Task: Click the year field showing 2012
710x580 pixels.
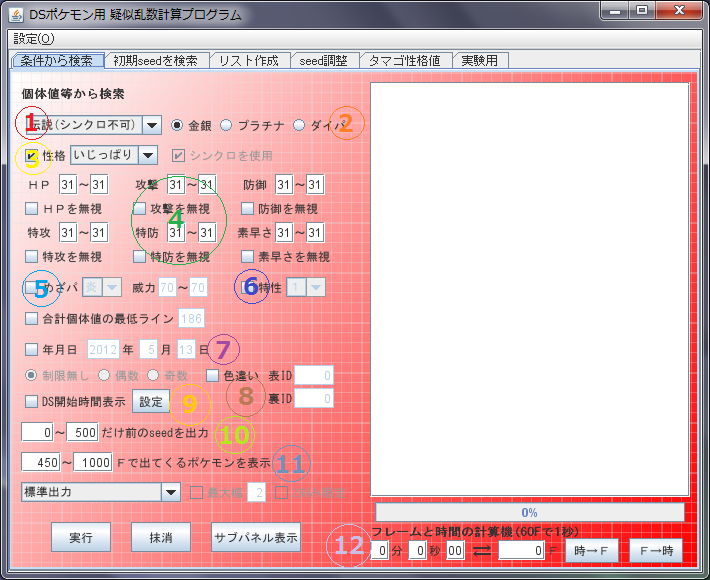Action: (x=103, y=350)
